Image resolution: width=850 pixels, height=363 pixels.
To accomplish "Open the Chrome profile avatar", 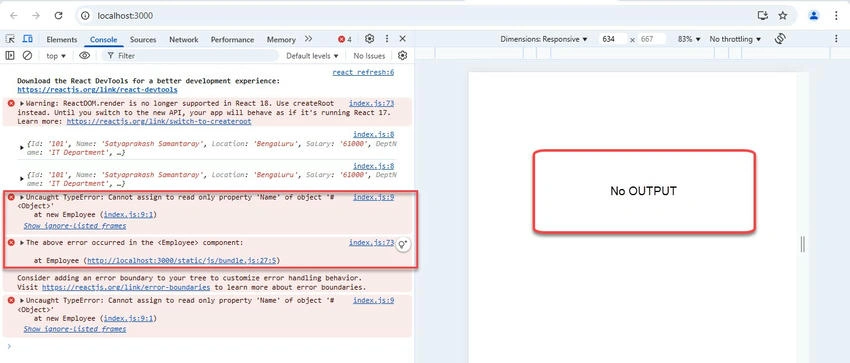I will pos(814,16).
